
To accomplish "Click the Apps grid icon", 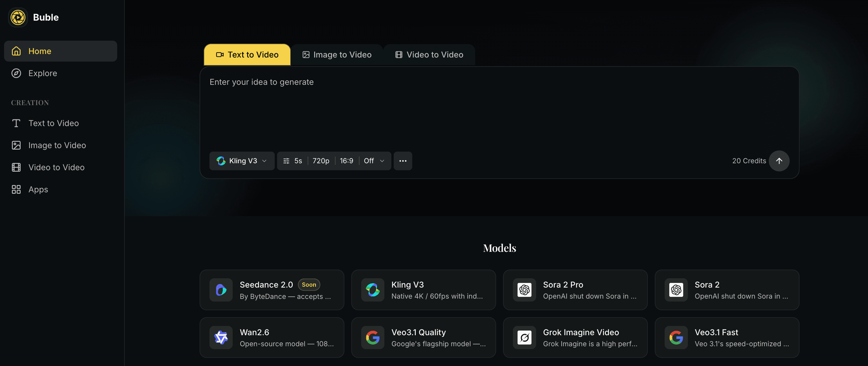I will coord(16,189).
